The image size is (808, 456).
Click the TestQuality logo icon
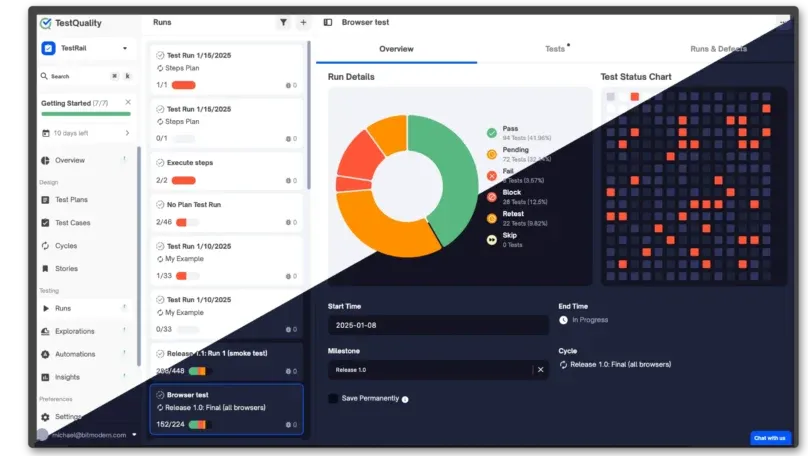pyautogui.click(x=45, y=23)
